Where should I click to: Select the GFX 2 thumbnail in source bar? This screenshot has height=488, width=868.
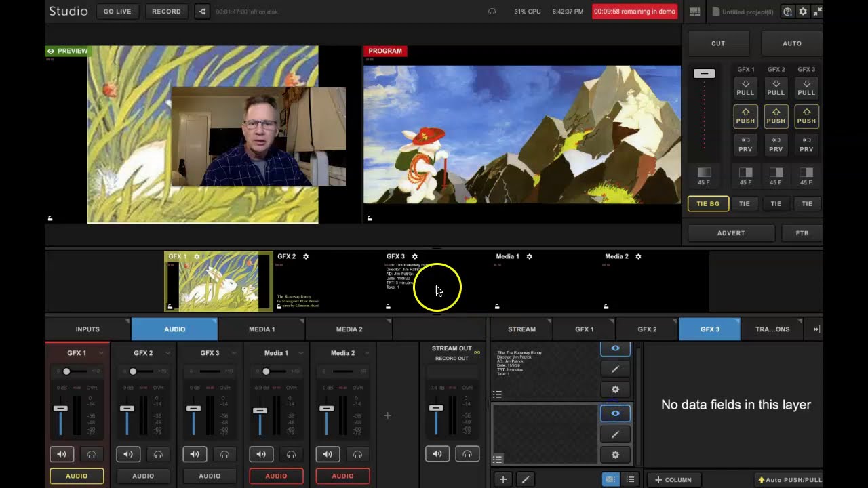[328, 282]
